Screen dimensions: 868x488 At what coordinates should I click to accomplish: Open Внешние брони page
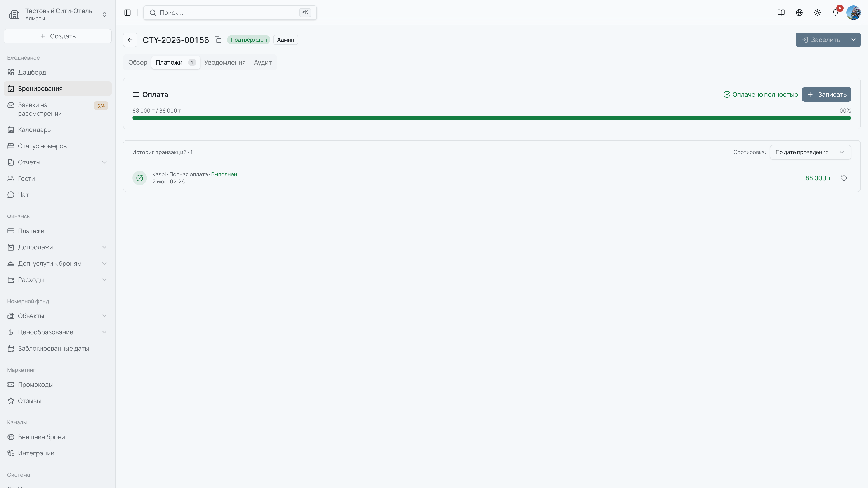[x=58, y=437]
